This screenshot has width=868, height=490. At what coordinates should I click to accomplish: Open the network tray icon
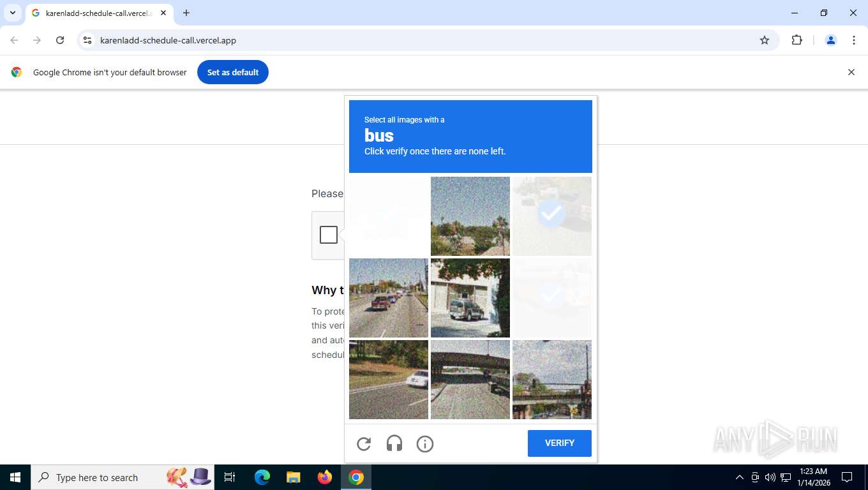pyautogui.click(x=786, y=477)
